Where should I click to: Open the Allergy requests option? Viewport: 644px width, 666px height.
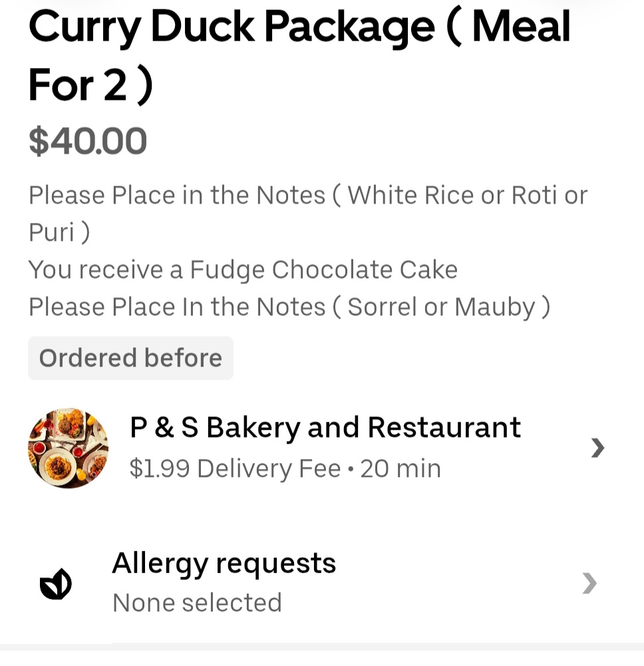tap(224, 564)
